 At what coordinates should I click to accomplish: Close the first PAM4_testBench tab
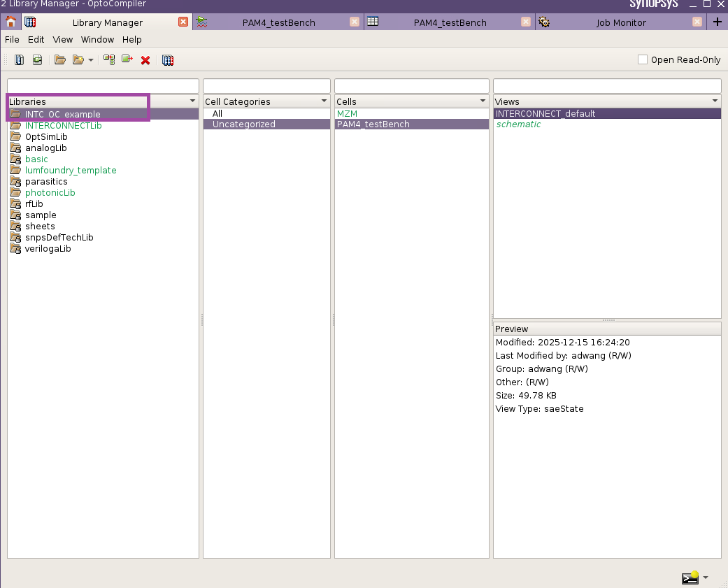click(x=355, y=22)
